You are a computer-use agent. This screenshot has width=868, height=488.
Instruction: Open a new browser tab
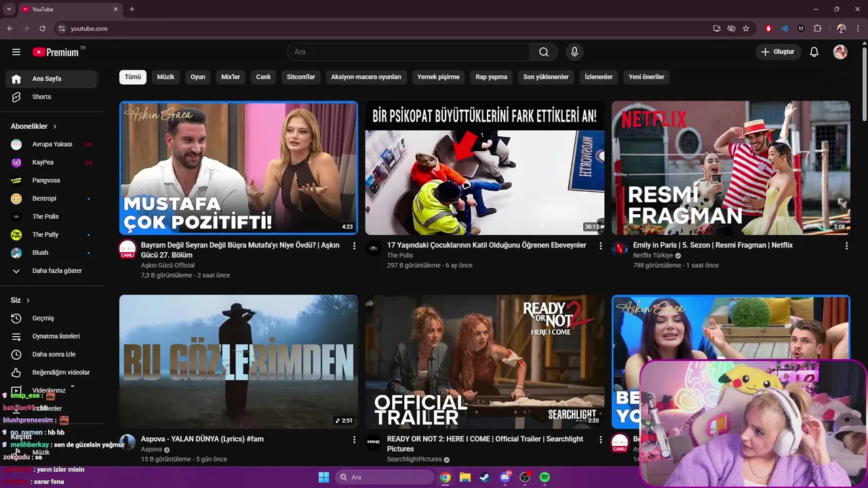point(132,9)
